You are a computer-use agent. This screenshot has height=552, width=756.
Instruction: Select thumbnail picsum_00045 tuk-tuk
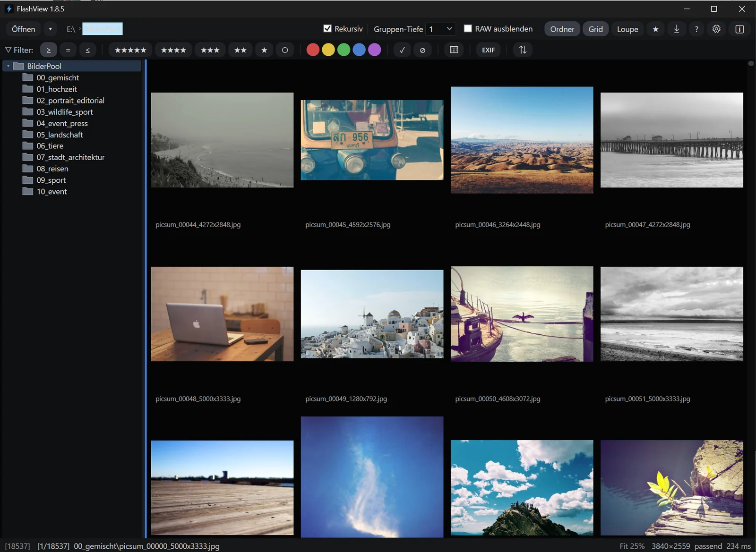point(372,140)
